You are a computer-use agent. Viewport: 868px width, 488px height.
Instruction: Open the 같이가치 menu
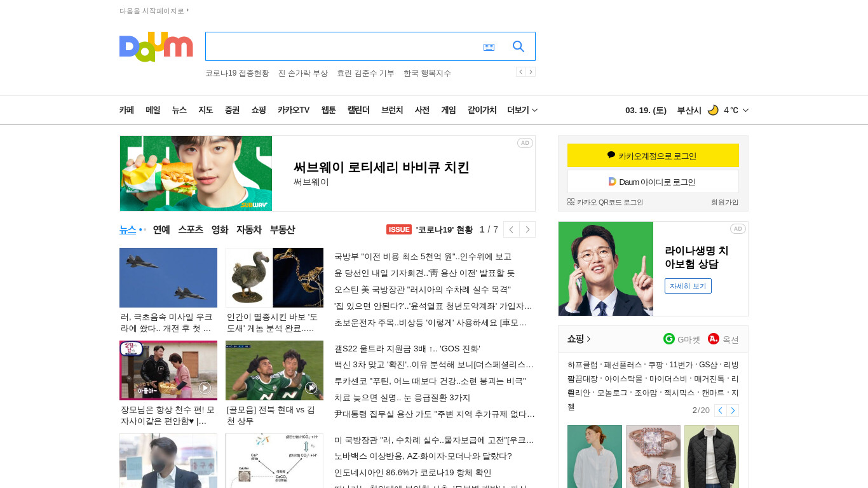click(482, 110)
